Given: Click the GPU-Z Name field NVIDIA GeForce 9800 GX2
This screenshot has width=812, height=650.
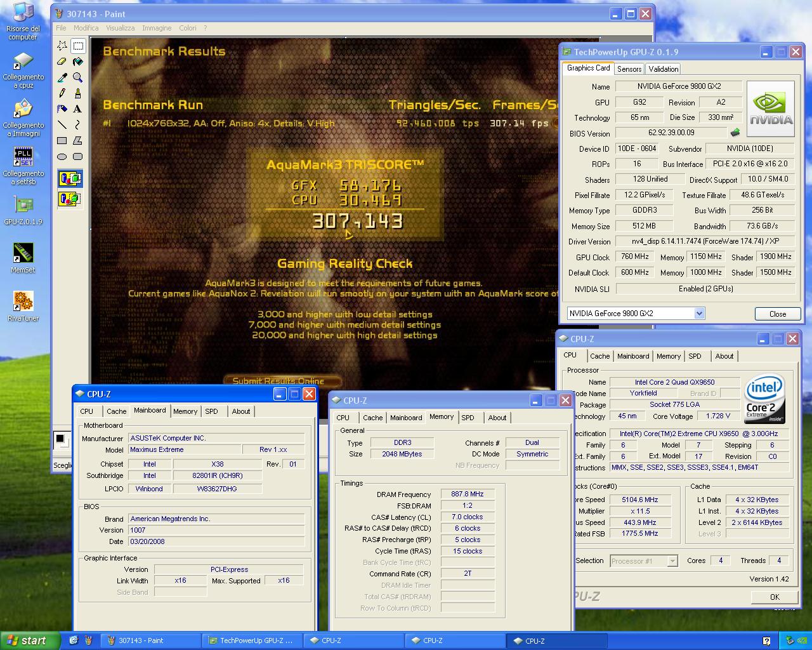Looking at the screenshot, I should tap(679, 86).
